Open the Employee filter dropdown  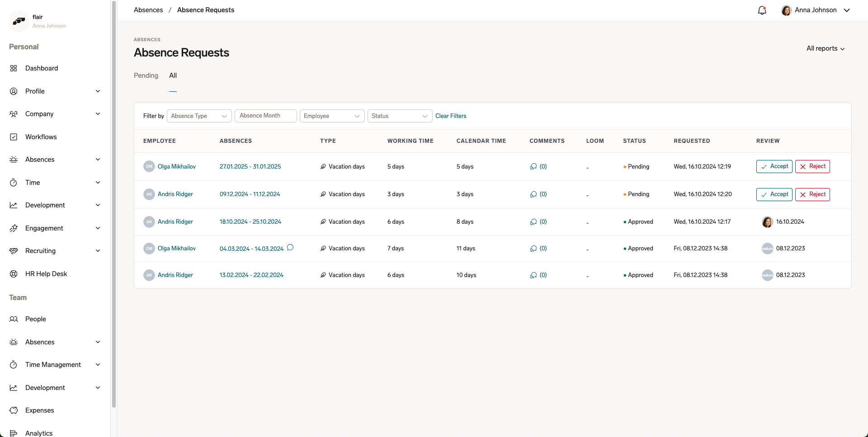tap(332, 116)
